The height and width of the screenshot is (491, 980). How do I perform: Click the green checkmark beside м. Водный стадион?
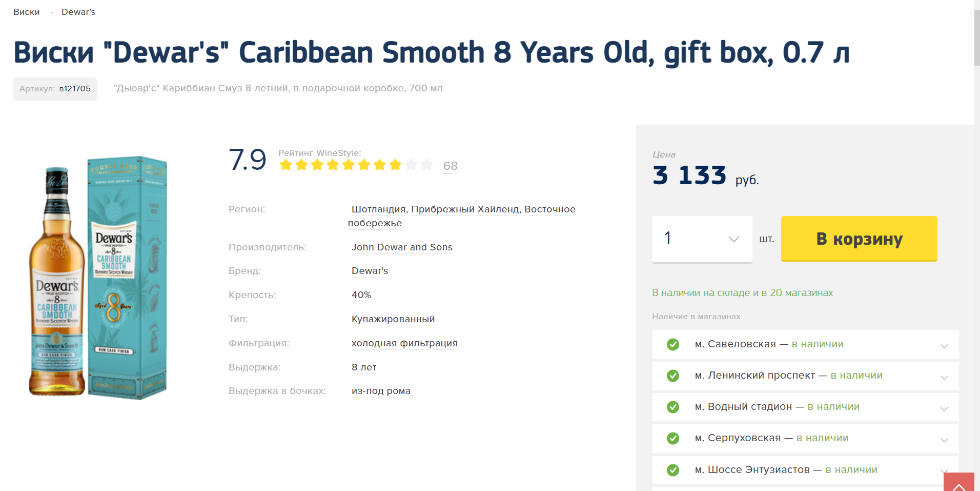[x=673, y=407]
